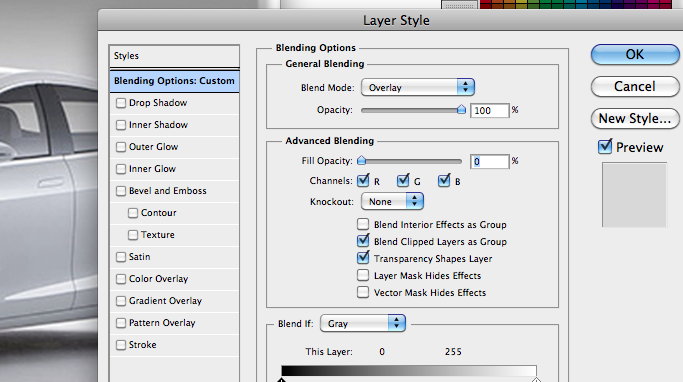Open the Blend Mode dropdown showing Overlay
This screenshot has height=382, width=683.
pos(418,88)
